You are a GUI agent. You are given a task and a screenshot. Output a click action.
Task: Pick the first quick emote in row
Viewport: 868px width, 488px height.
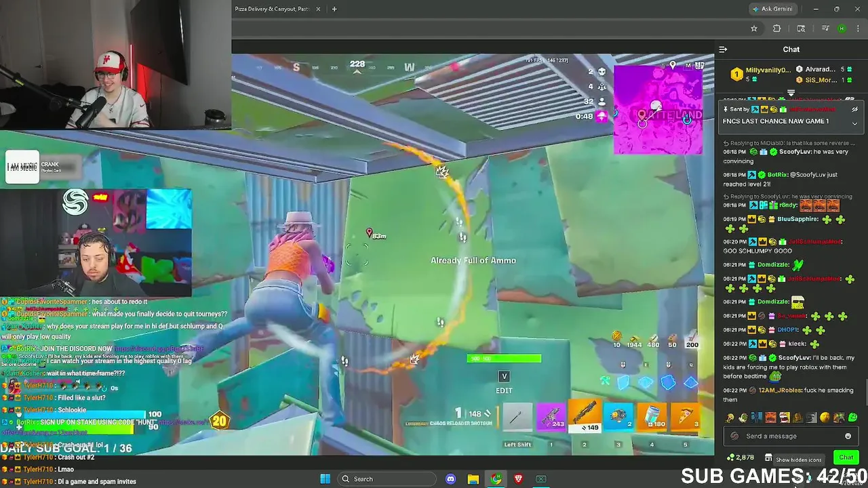tap(730, 418)
